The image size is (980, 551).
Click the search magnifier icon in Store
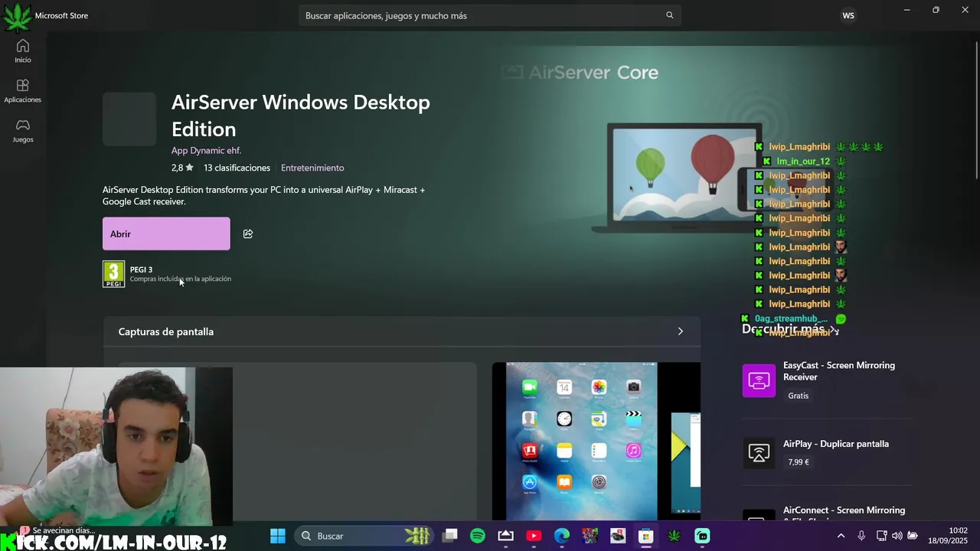coord(669,15)
